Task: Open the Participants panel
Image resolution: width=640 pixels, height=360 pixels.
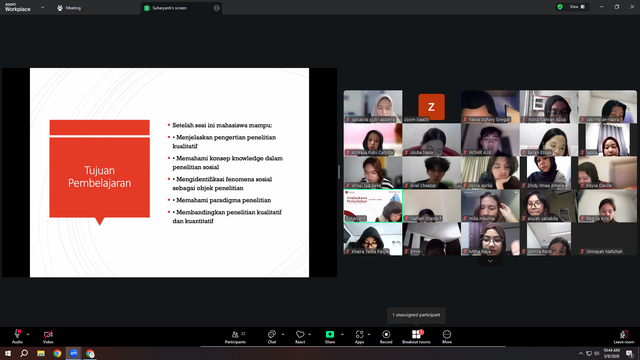Action: [235, 337]
